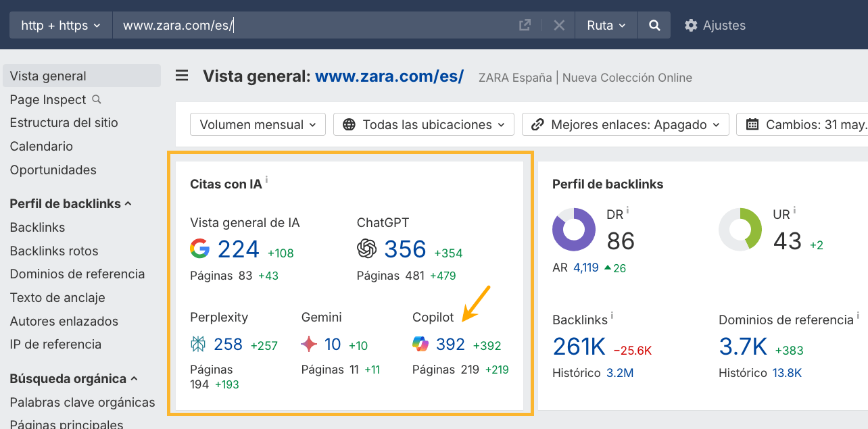Open Todas las ubicaciones dropdown
This screenshot has width=868, height=429.
(x=424, y=124)
